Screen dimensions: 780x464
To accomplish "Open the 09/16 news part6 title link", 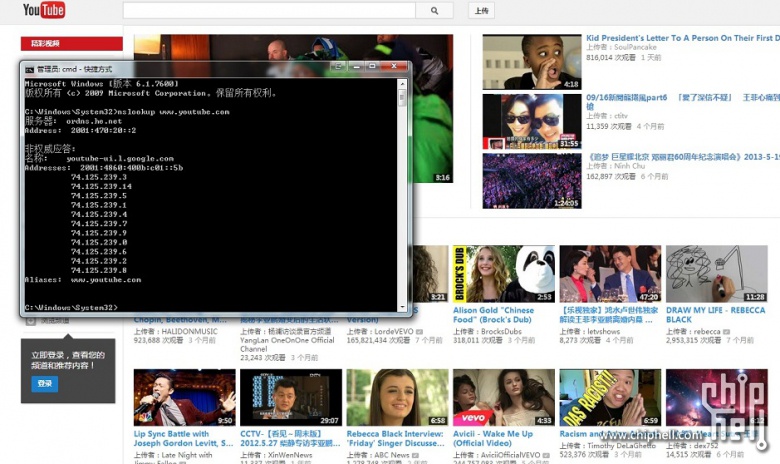I will pos(682,101).
